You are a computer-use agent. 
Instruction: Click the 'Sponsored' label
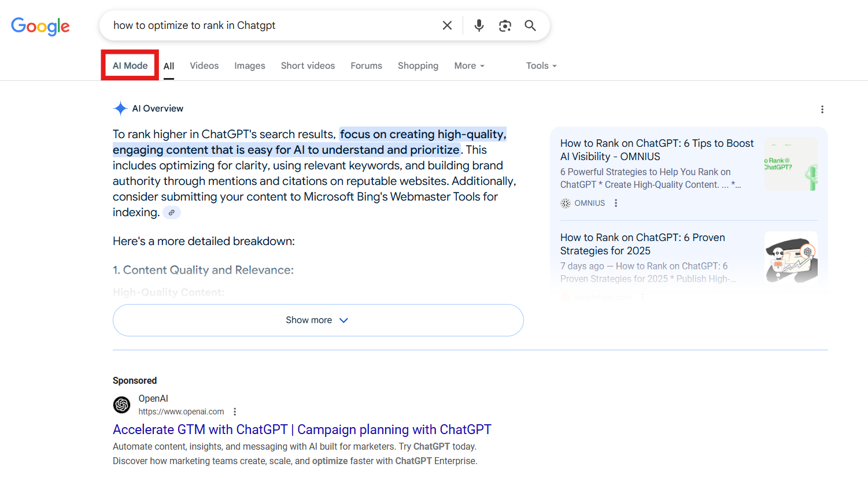tap(135, 380)
